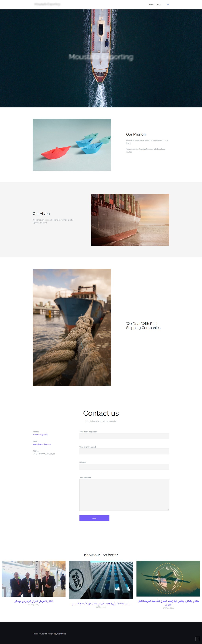Click the SEND button
The width and height of the screenshot is (202, 644).
[x=94, y=518]
